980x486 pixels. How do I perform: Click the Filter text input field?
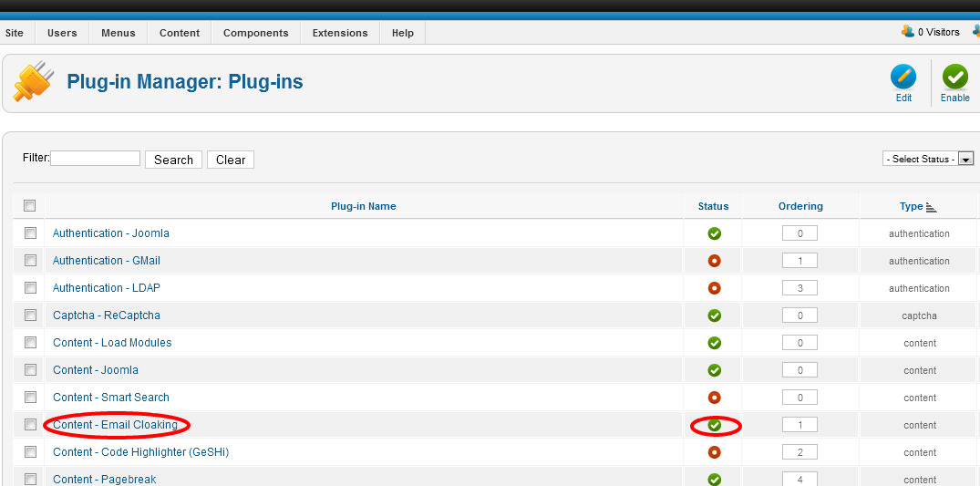(x=95, y=159)
